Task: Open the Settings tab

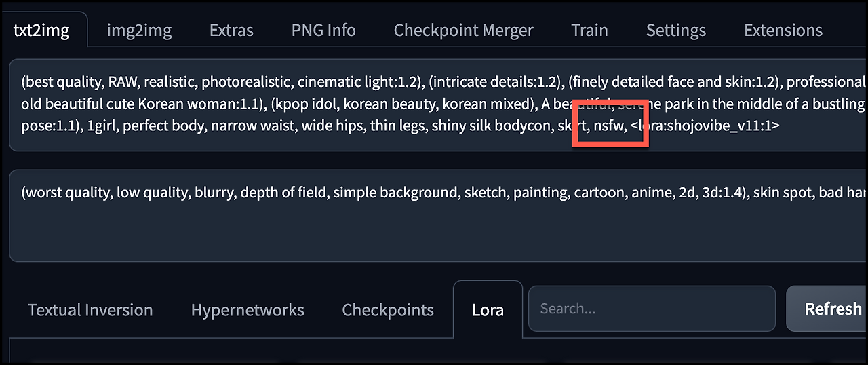Action: 676,31
